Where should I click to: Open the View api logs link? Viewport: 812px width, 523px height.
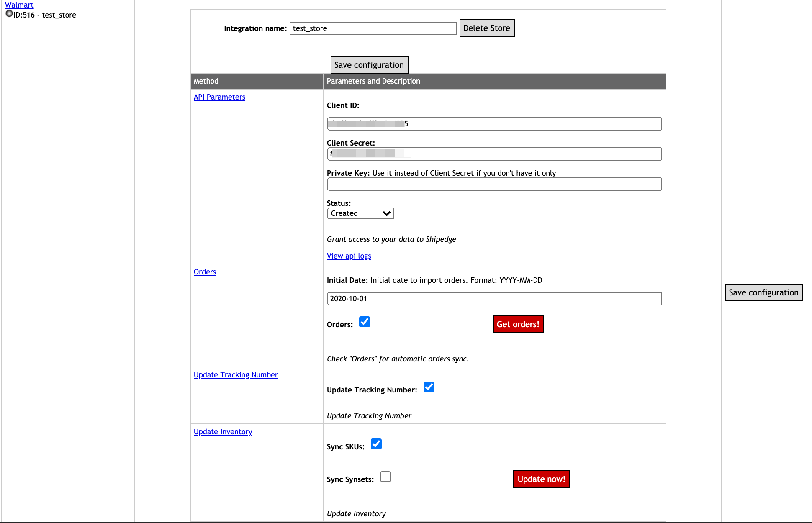click(349, 256)
